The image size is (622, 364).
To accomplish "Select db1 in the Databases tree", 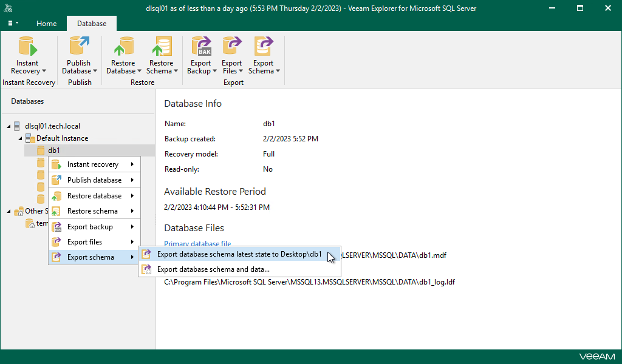I will pyautogui.click(x=54, y=150).
